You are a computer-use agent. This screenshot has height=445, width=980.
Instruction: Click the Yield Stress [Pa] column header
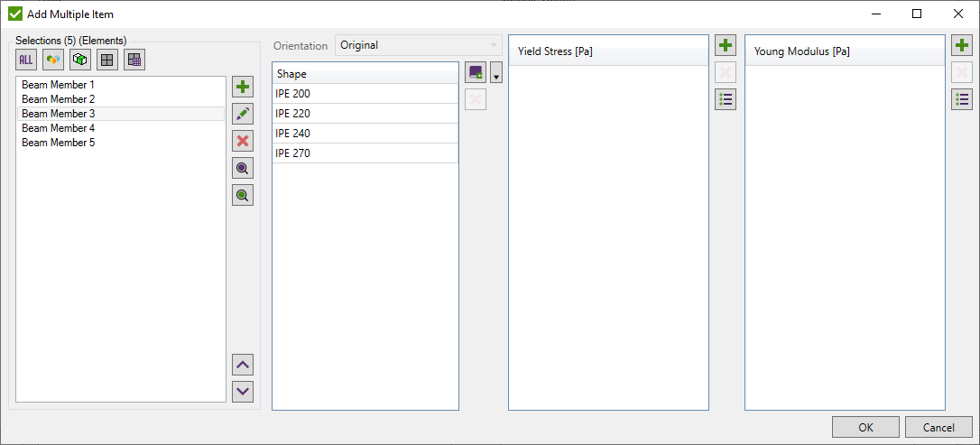pyautogui.click(x=608, y=51)
